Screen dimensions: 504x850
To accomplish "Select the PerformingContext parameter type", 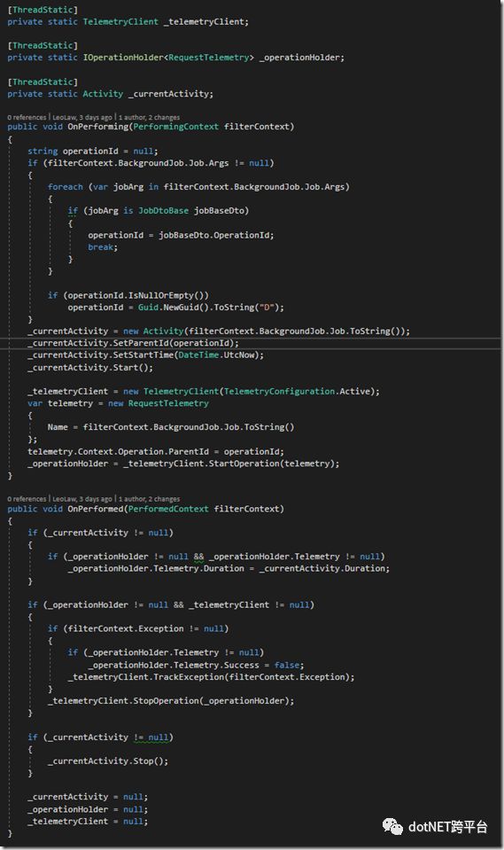I will pyautogui.click(x=175, y=127).
